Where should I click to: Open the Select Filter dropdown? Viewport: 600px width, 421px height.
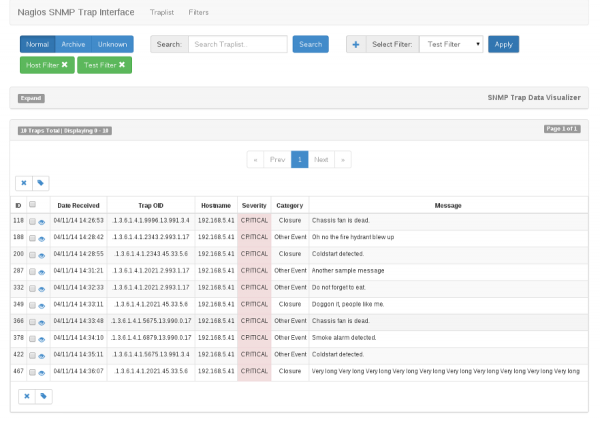tap(451, 44)
